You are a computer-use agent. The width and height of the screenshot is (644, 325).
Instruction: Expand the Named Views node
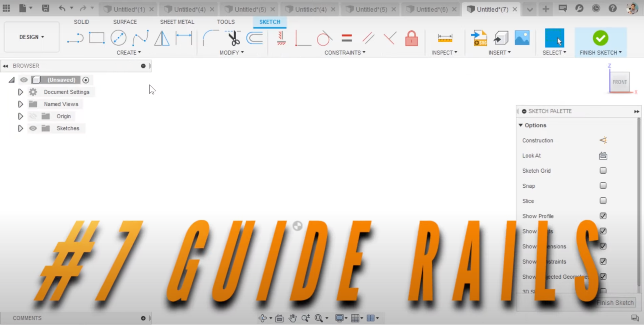click(x=20, y=104)
